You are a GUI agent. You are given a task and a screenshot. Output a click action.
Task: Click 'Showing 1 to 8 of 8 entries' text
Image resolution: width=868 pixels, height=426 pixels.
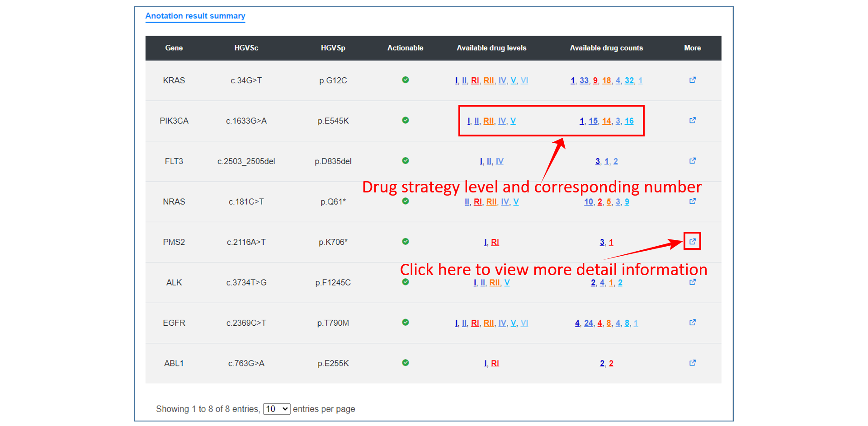tap(208, 409)
